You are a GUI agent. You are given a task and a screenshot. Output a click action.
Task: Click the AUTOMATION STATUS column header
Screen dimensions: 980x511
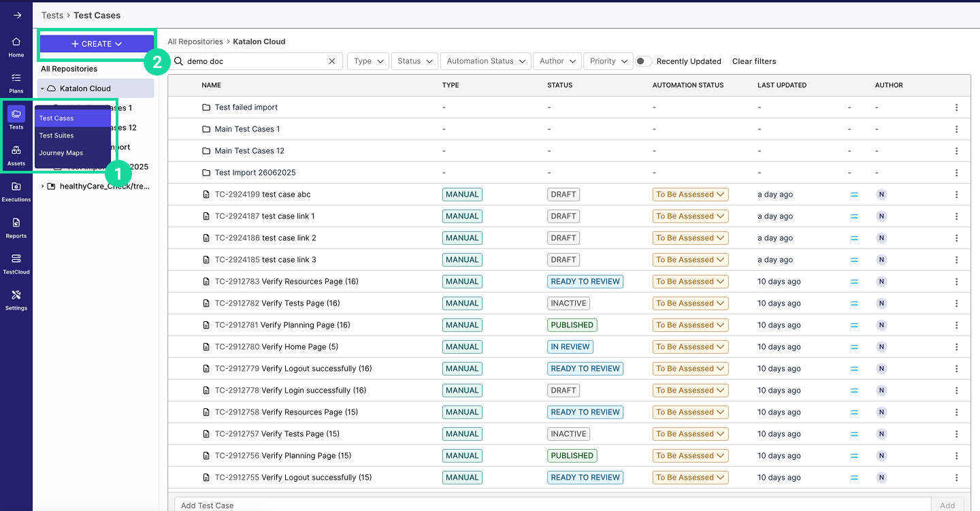(688, 86)
